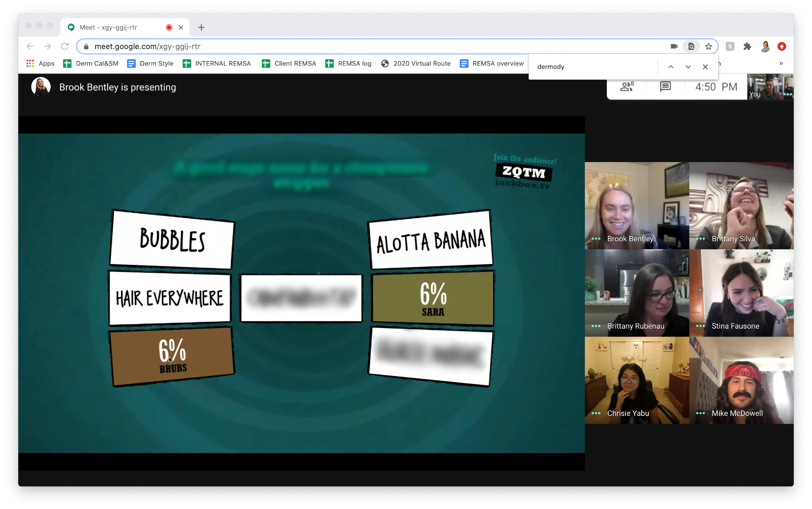The height and width of the screenshot is (509, 812).
Task: Open the Chrome extensions puzzle icon
Action: [747, 47]
